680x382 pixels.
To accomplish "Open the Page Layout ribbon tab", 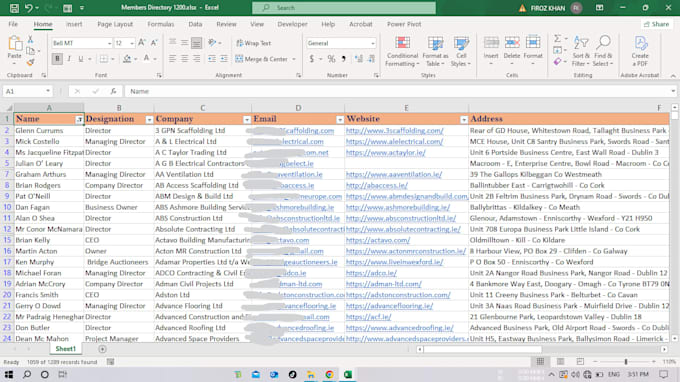I will tap(115, 24).
